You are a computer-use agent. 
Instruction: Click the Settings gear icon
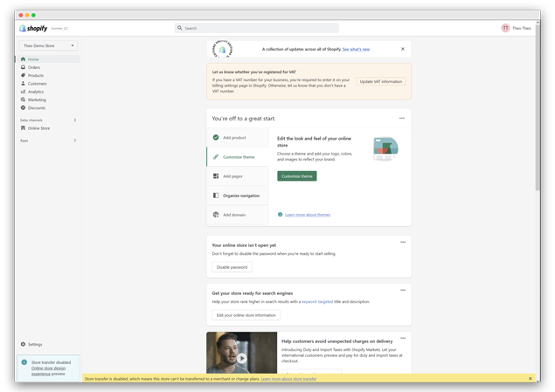point(23,344)
